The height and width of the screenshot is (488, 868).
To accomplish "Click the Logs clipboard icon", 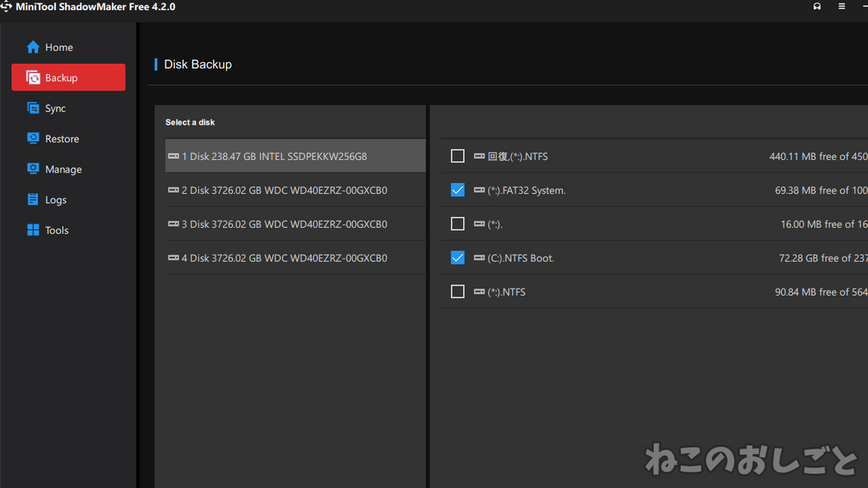I will pos(33,200).
